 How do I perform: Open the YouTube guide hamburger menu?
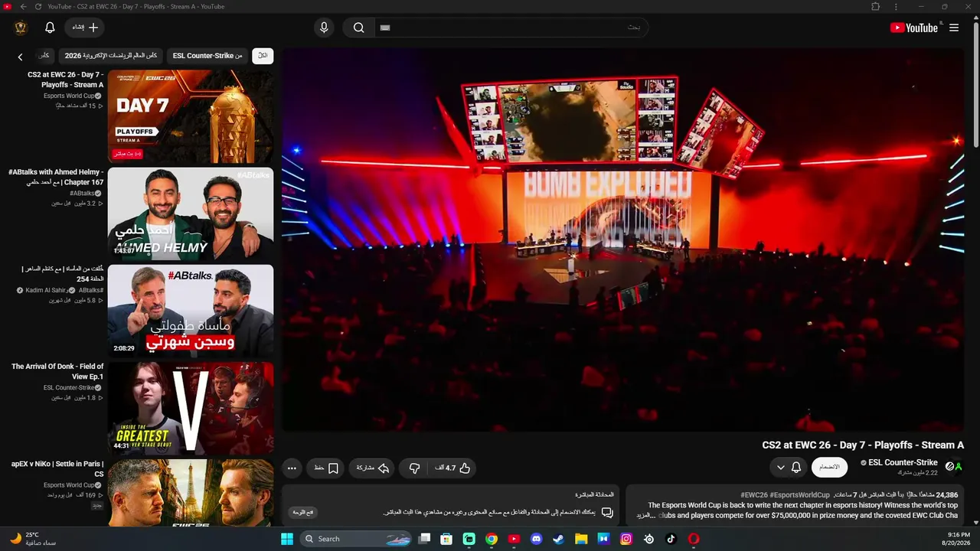[x=954, y=28]
